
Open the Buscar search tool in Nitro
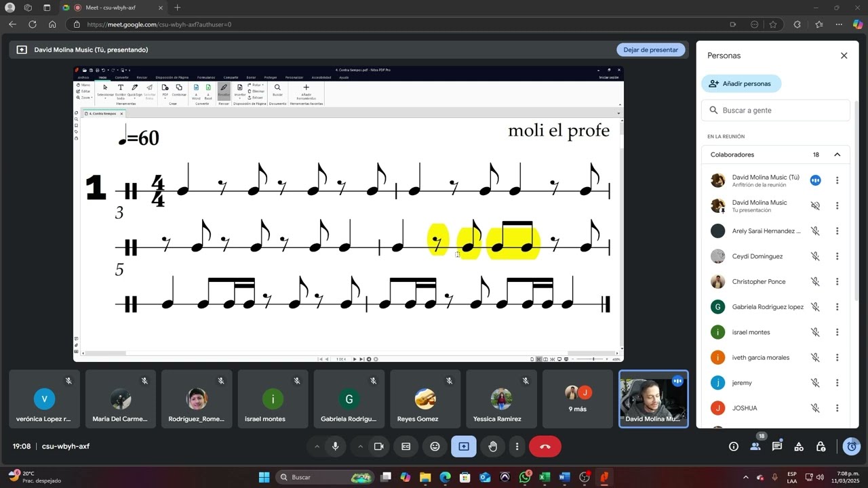pyautogui.click(x=277, y=90)
